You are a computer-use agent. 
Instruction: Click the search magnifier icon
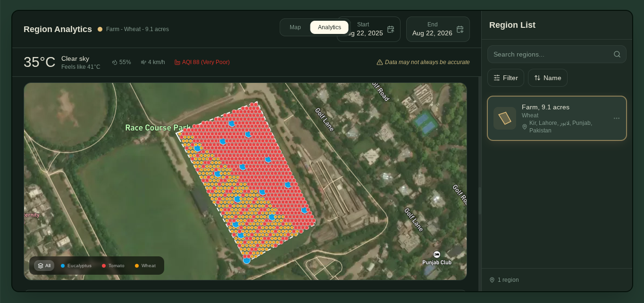tap(617, 54)
